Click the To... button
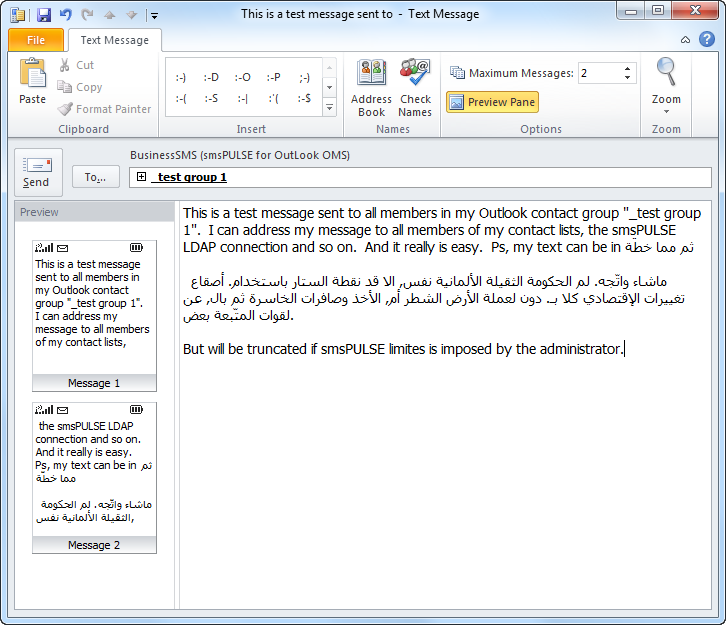The image size is (726, 625). pyautogui.click(x=95, y=177)
